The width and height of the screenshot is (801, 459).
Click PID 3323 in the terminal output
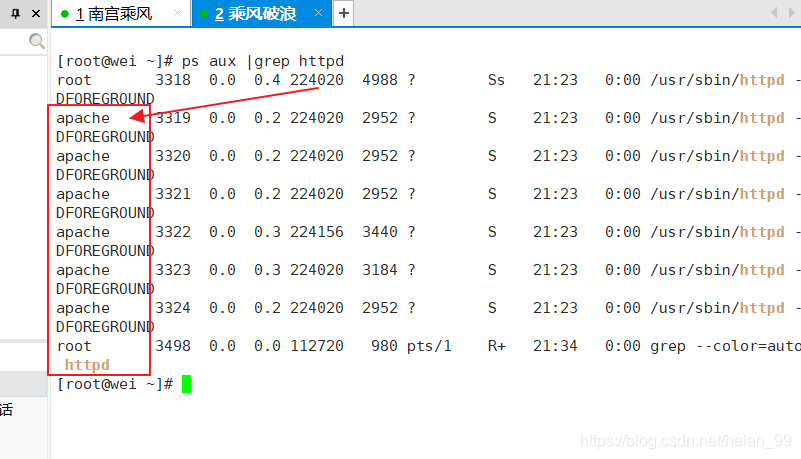click(173, 270)
